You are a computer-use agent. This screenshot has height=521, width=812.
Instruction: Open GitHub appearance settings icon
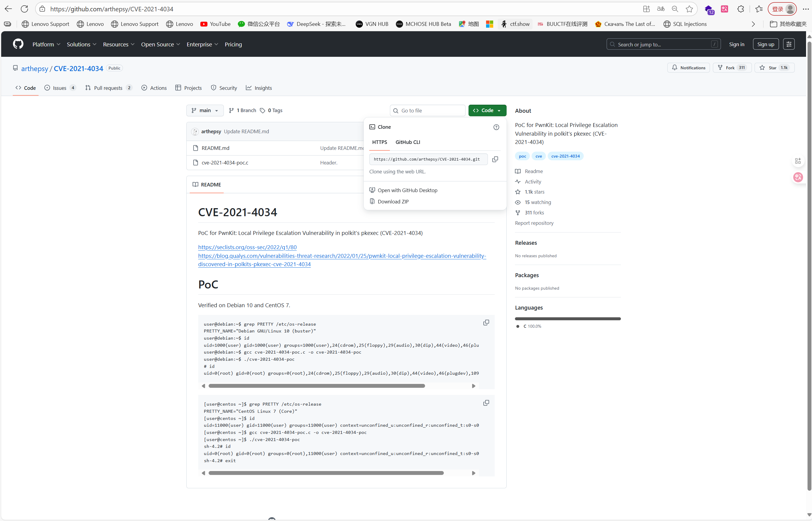[789, 44]
